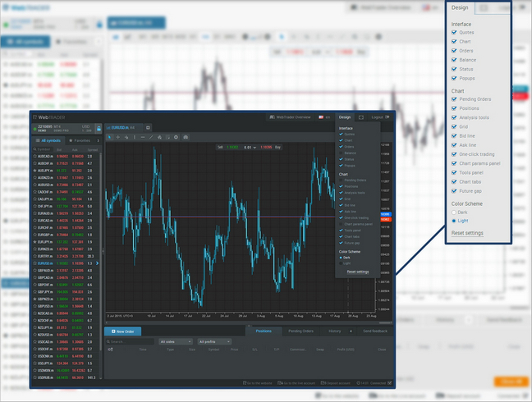Uncheck Quotes in the light Design panel

click(x=455, y=33)
